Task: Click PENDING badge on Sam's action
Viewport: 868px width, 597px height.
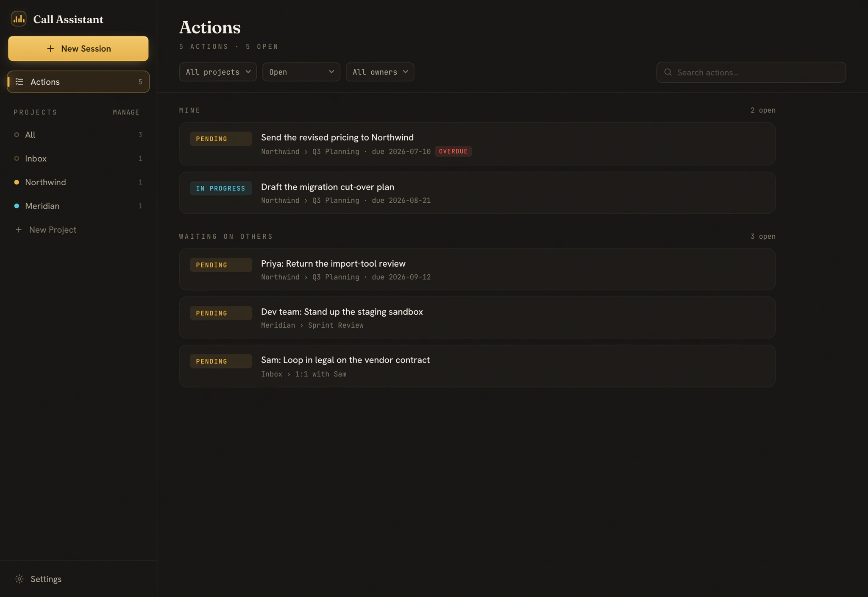Action: pos(221,361)
